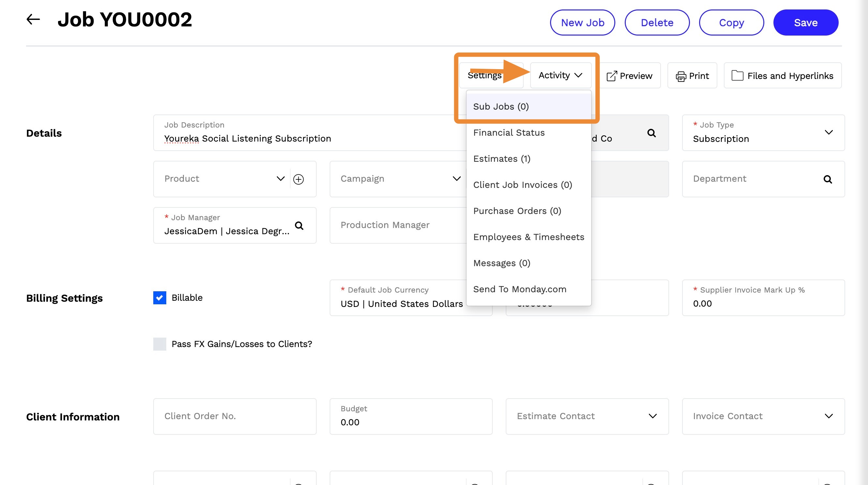Click the Files and Hyperlinks folder icon

click(x=737, y=75)
